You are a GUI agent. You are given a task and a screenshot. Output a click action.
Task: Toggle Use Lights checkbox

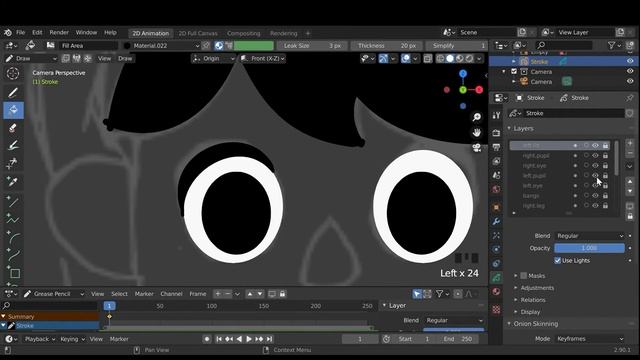click(558, 260)
